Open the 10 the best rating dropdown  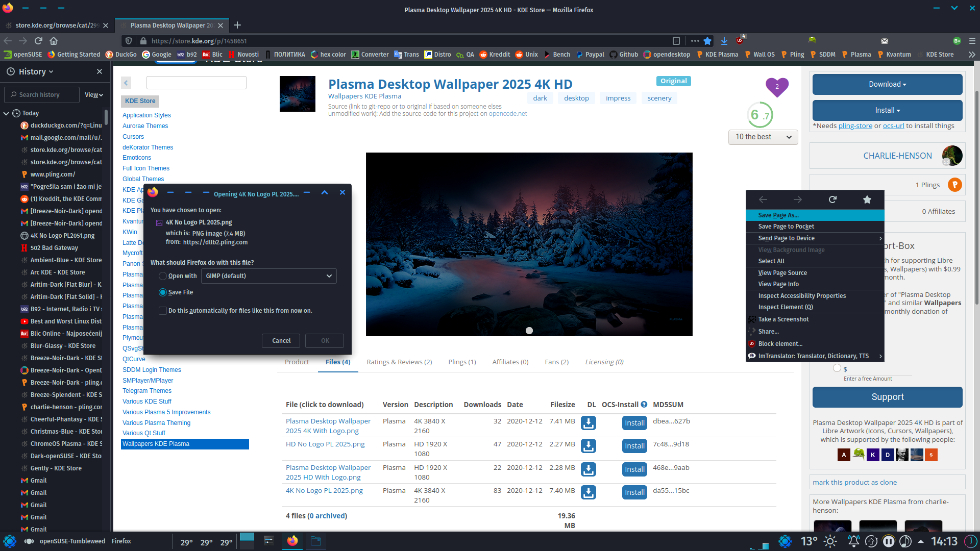(763, 137)
